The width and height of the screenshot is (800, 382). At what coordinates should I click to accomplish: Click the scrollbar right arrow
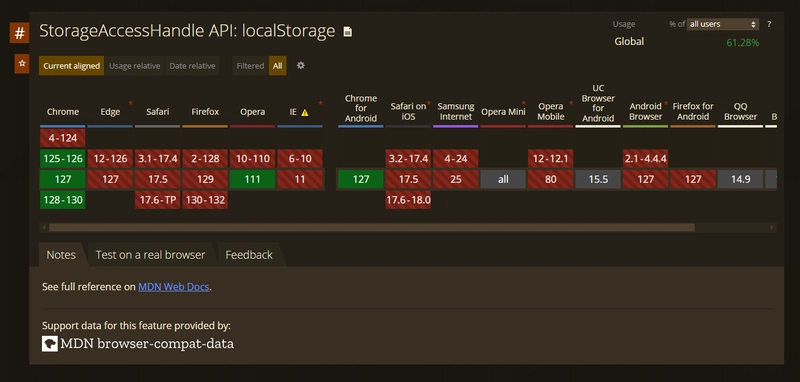pyautogui.click(x=772, y=227)
